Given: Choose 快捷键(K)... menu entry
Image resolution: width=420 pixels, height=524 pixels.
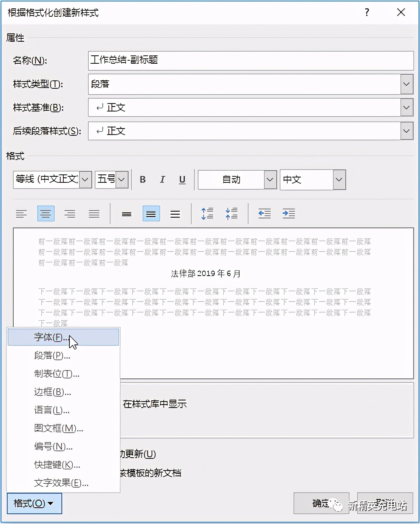Looking at the screenshot, I should (63, 465).
